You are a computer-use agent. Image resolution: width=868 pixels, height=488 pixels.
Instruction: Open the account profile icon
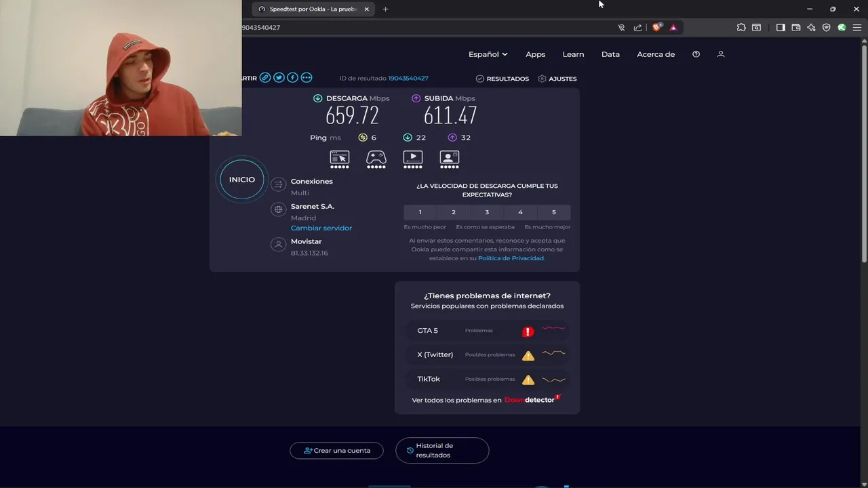(x=721, y=54)
